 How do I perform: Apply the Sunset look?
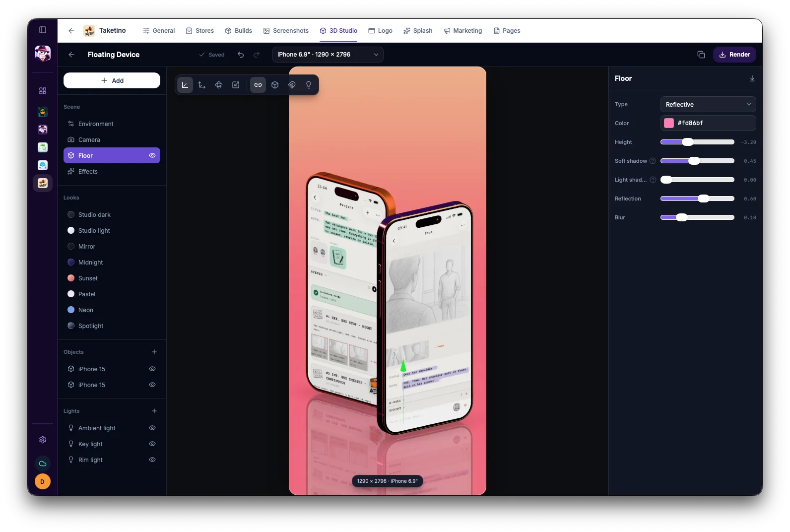pos(112,278)
